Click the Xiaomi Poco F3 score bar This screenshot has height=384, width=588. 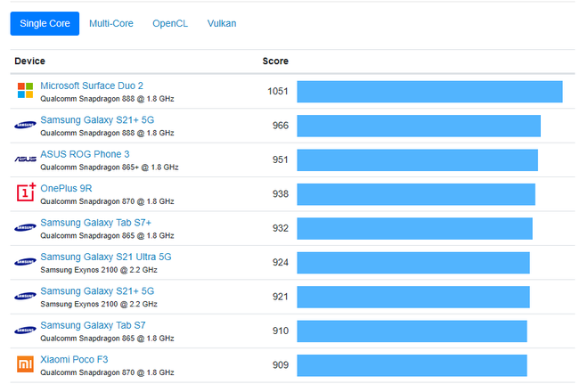coord(412,365)
